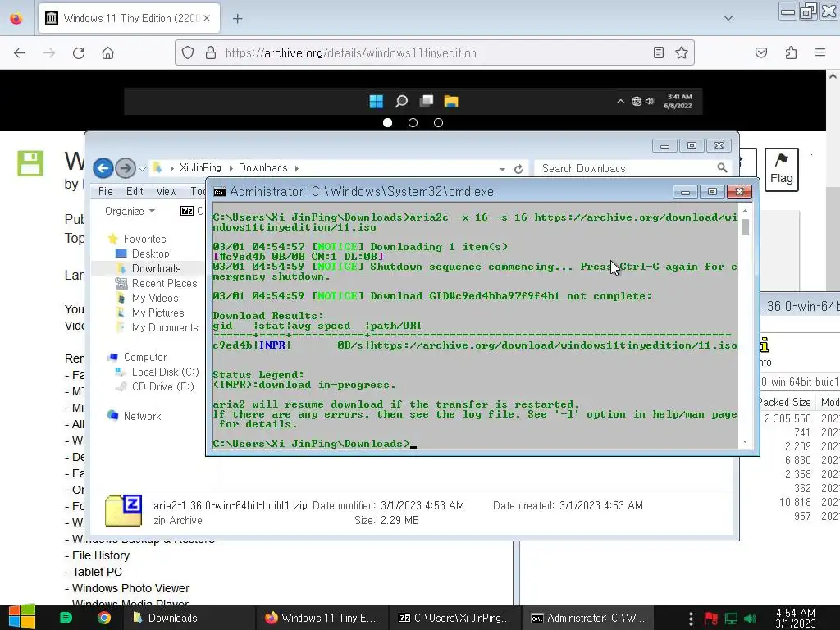This screenshot has width=840, height=630.
Task: Select first carousel dot indicator
Action: (387, 123)
